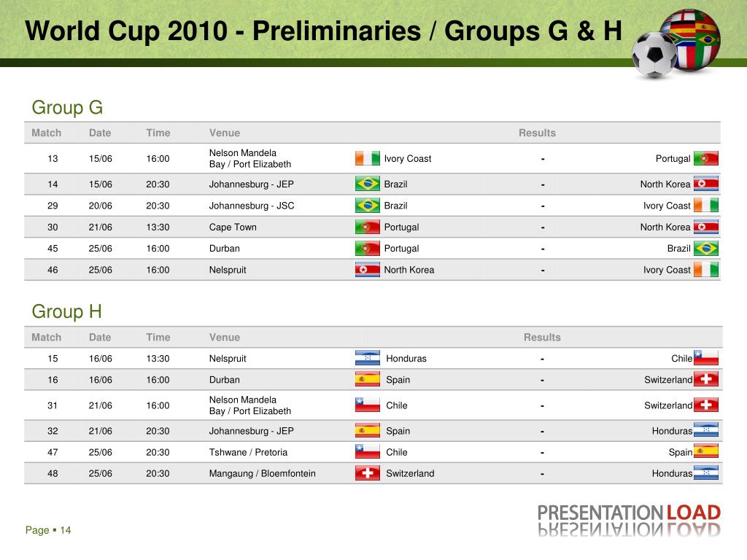747x560 pixels.
Task: Select the Cape Town venue cell
Action: pos(233,227)
